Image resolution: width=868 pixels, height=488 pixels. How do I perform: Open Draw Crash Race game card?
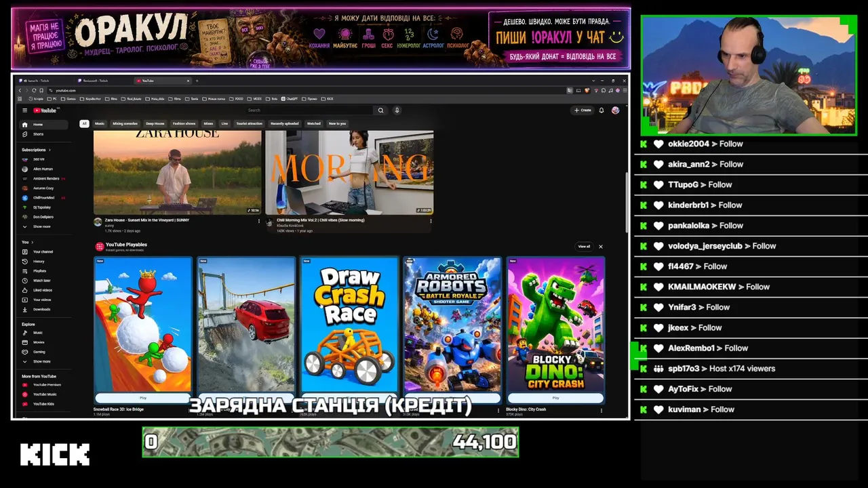(x=349, y=324)
